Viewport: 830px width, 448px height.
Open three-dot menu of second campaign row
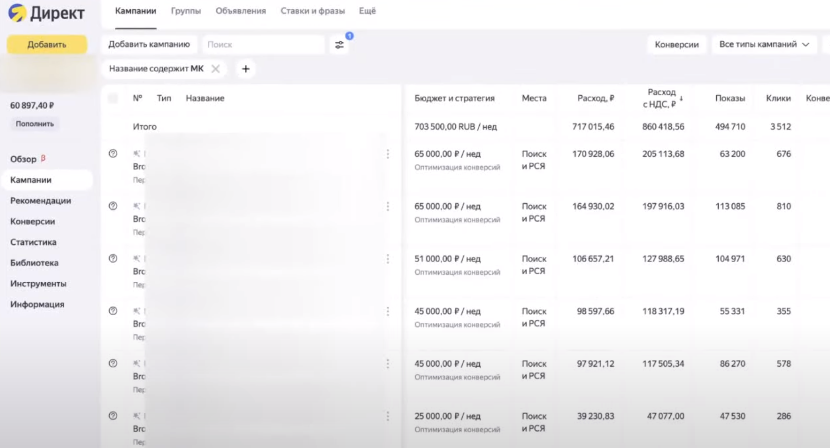click(x=388, y=206)
